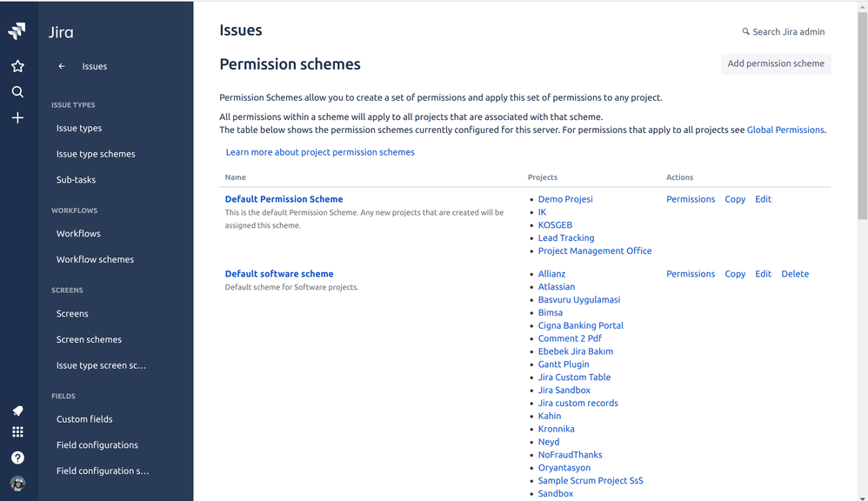The width and height of the screenshot is (868, 501).
Task: Open Jira custom records project
Action: (x=578, y=403)
